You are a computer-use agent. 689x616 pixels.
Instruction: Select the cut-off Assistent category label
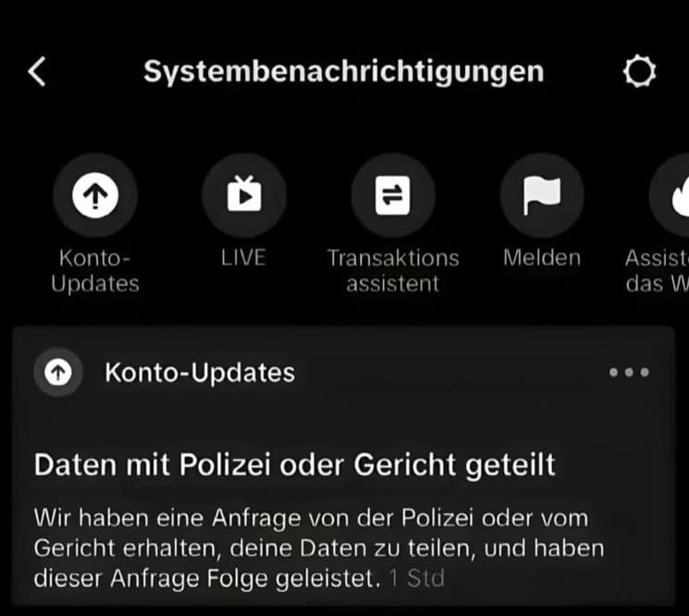coord(657,271)
